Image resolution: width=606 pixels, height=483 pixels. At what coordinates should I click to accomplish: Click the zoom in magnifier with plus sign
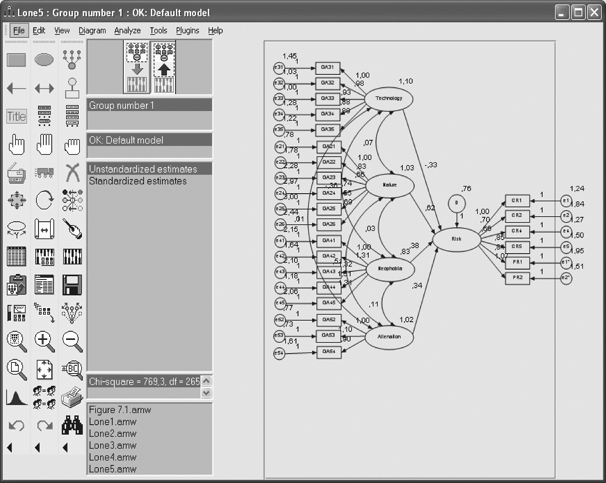pyautogui.click(x=44, y=341)
